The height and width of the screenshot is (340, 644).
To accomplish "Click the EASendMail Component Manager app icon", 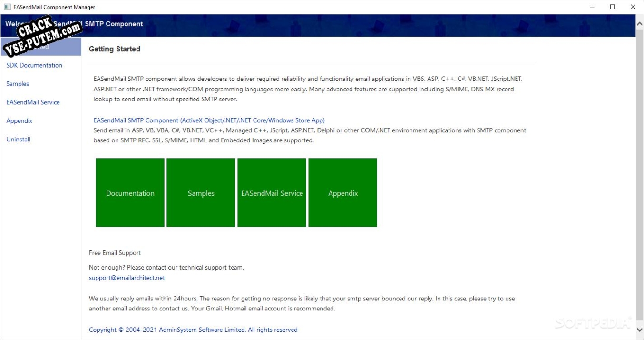I will (7, 7).
